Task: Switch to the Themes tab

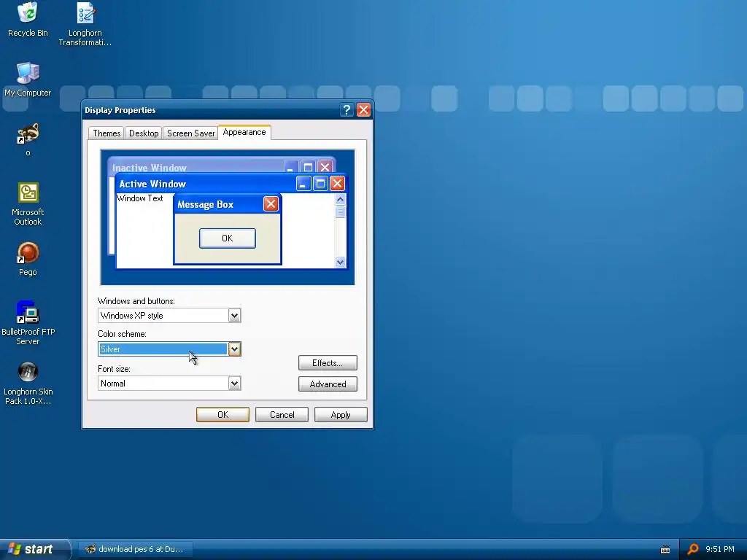Action: [107, 133]
